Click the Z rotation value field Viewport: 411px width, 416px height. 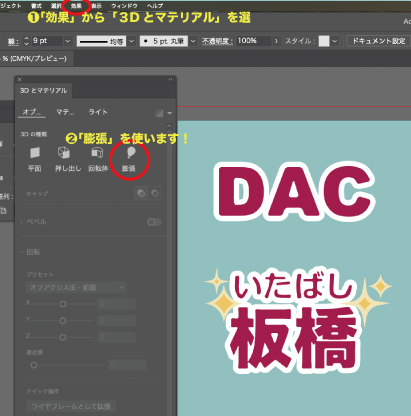click(116, 337)
